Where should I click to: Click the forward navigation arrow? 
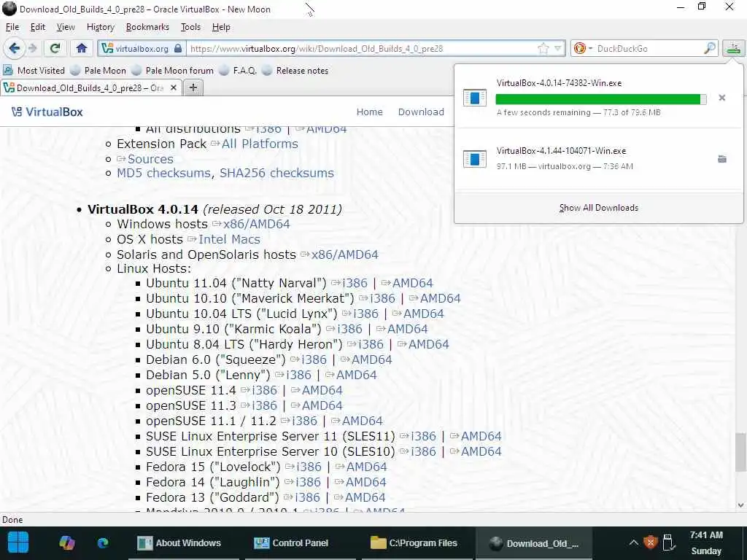pyautogui.click(x=33, y=48)
